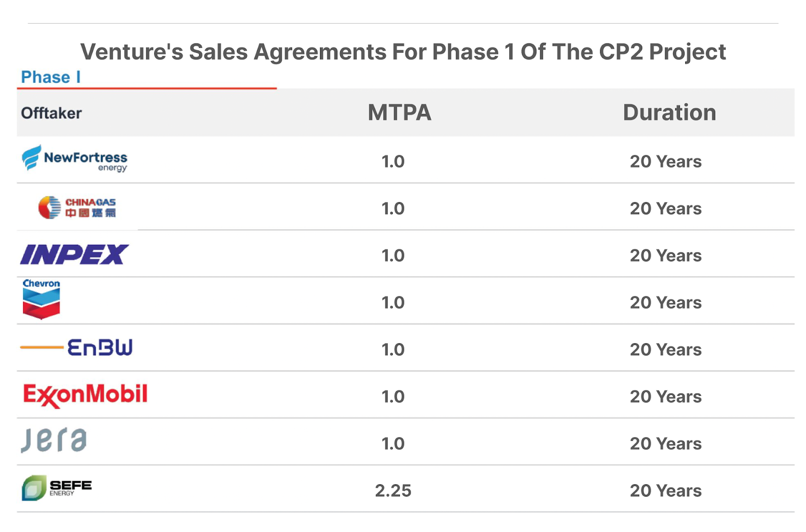The image size is (806, 532).
Task: Click the ExxonMobil logo
Action: click(85, 395)
